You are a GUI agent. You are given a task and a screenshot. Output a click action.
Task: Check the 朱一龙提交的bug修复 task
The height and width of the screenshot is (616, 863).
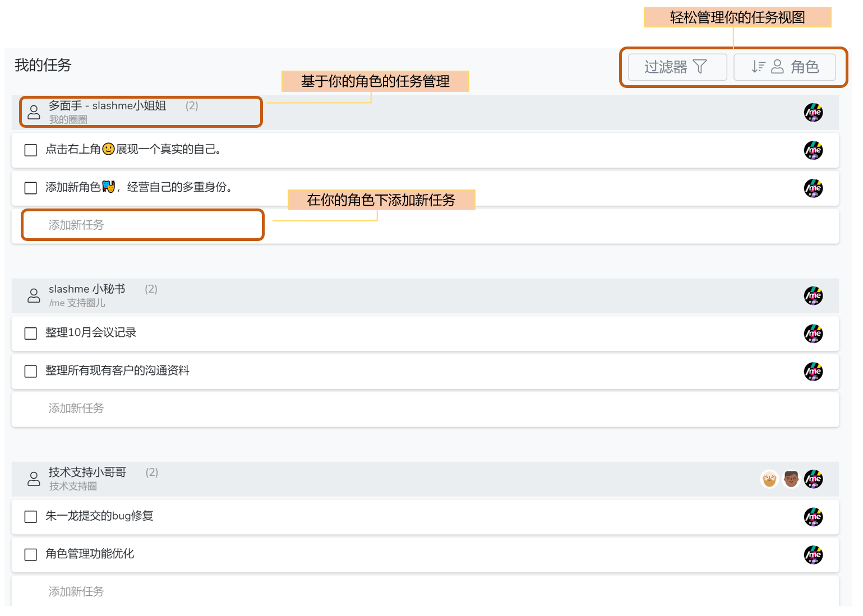[31, 517]
